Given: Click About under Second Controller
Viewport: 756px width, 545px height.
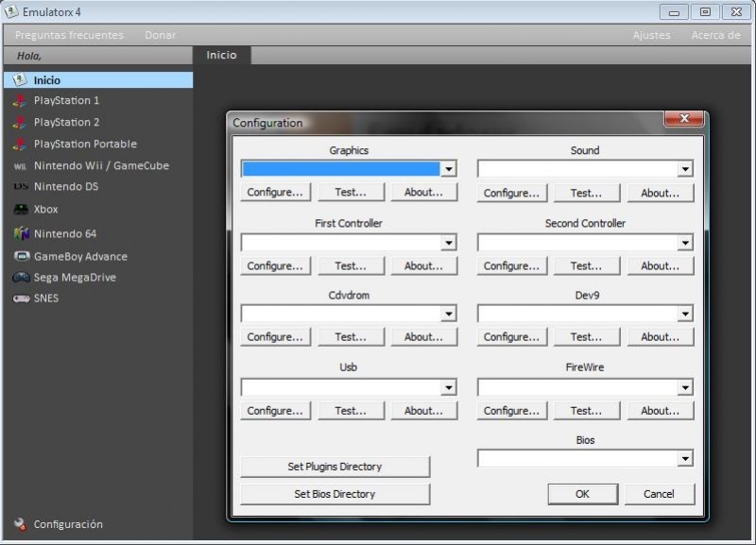Looking at the screenshot, I should (x=660, y=266).
